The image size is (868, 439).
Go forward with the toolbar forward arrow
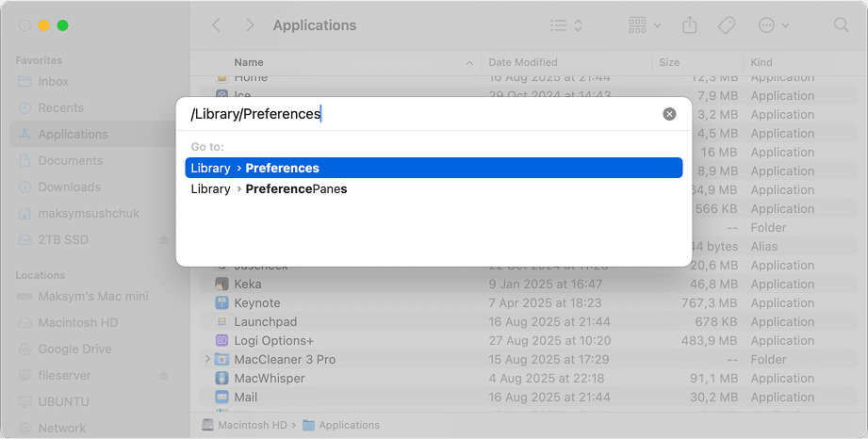click(250, 24)
